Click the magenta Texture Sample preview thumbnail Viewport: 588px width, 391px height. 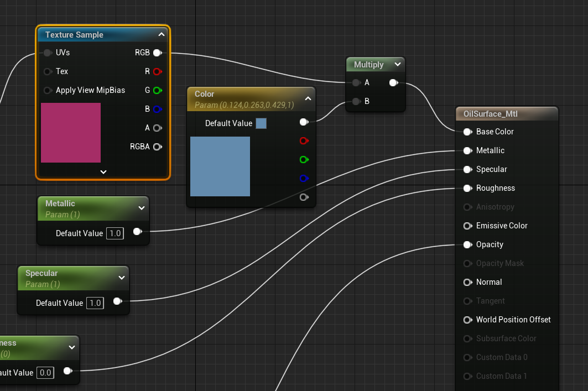[x=71, y=133]
